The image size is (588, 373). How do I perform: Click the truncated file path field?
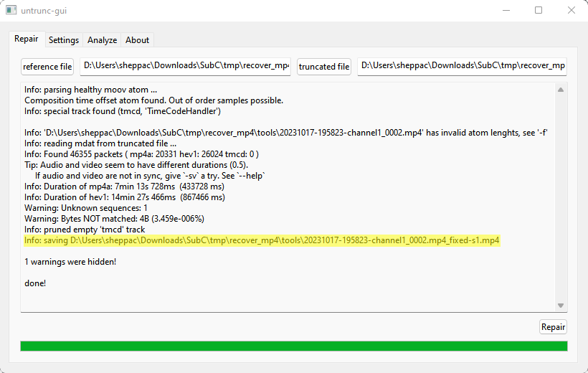tap(462, 66)
